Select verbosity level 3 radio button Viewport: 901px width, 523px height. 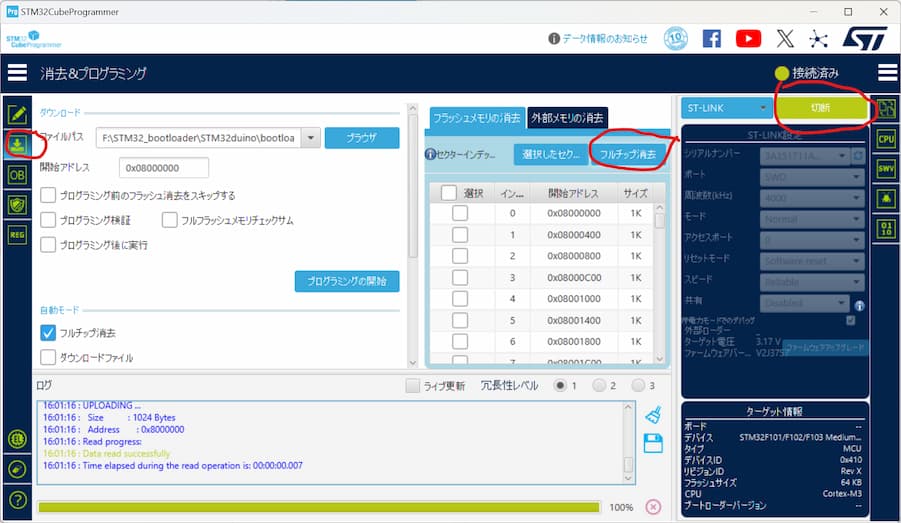click(638, 385)
